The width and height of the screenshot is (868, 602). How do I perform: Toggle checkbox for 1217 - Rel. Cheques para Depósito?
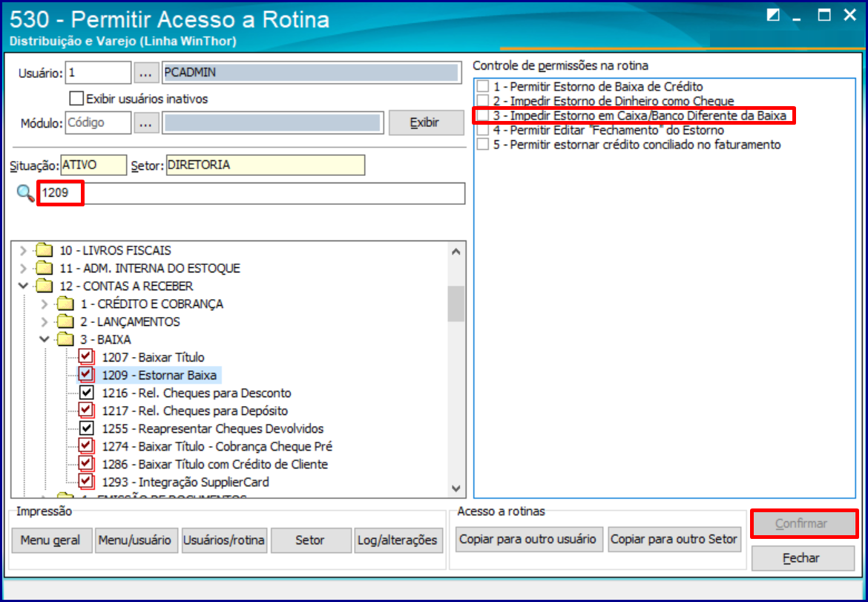[86, 410]
